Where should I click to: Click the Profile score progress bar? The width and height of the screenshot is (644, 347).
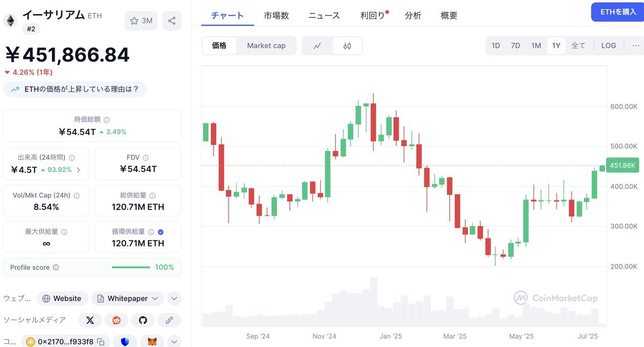[x=131, y=268]
